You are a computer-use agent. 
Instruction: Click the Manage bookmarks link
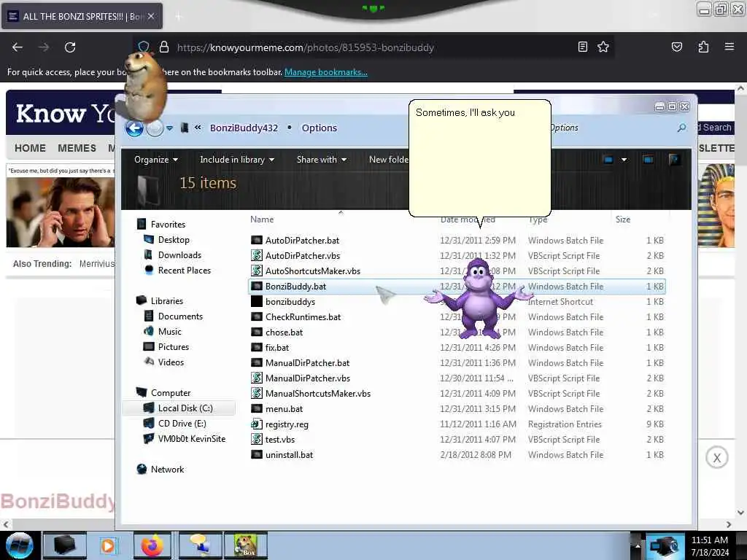[x=326, y=72]
